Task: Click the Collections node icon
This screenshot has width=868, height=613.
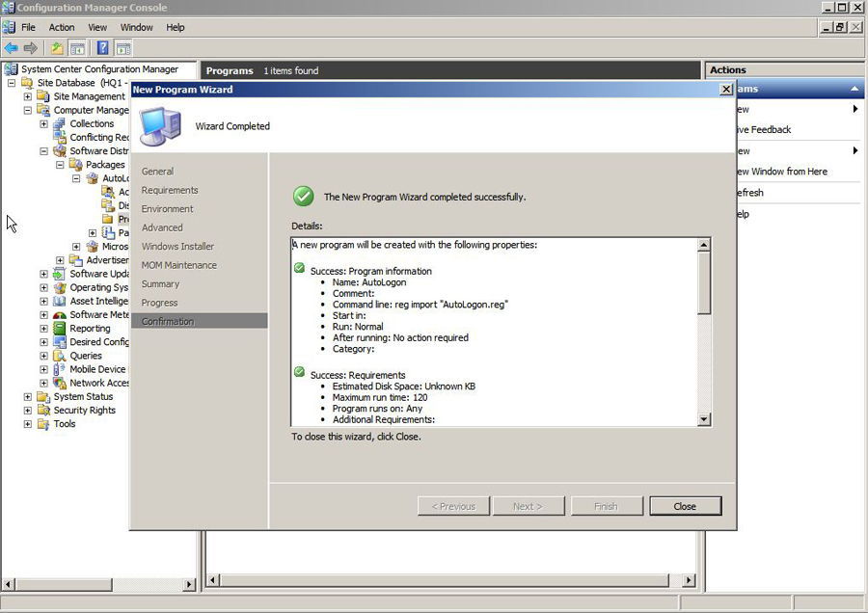Action: 59,123
